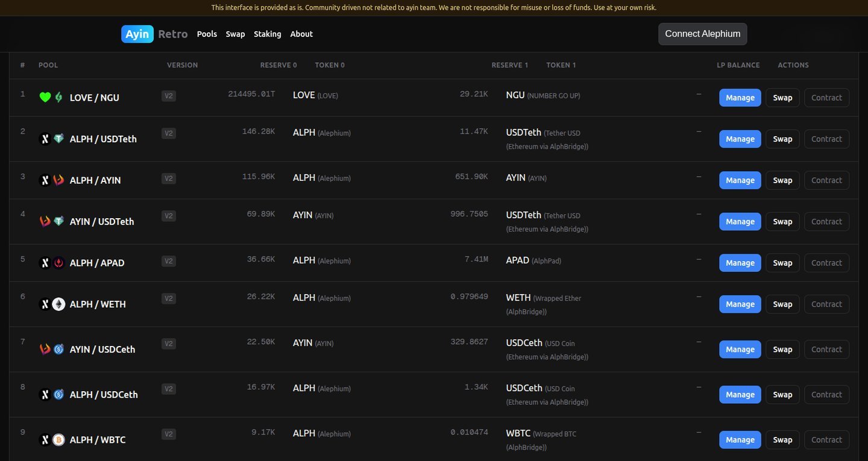Click the APAD flame token icon
This screenshot has height=461, width=868.
(58, 263)
